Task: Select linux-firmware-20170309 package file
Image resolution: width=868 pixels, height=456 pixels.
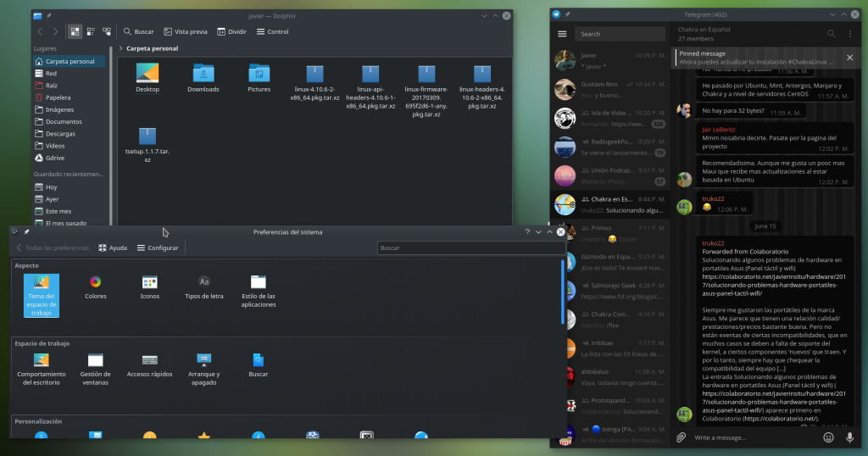Action: tap(426, 92)
